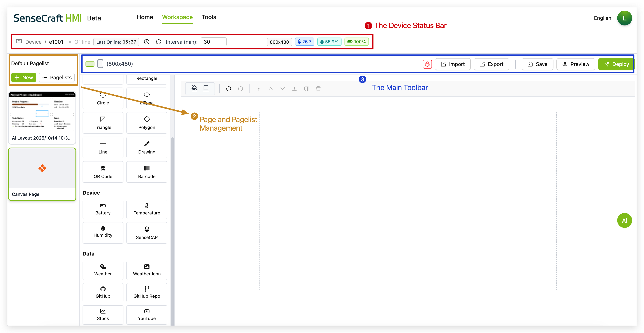644x333 pixels.
Task: Select the Drawing pencil tool
Action: 147,147
